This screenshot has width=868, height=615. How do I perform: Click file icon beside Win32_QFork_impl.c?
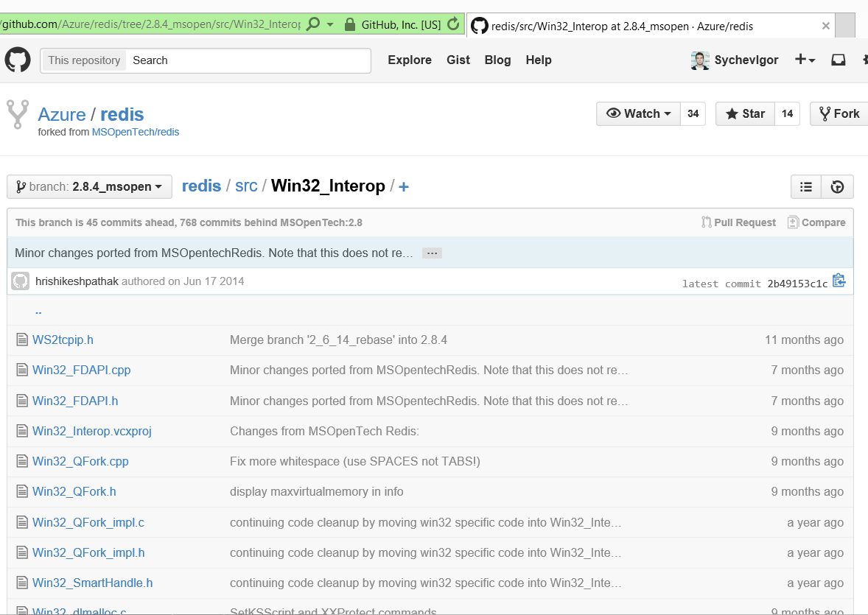(x=22, y=522)
